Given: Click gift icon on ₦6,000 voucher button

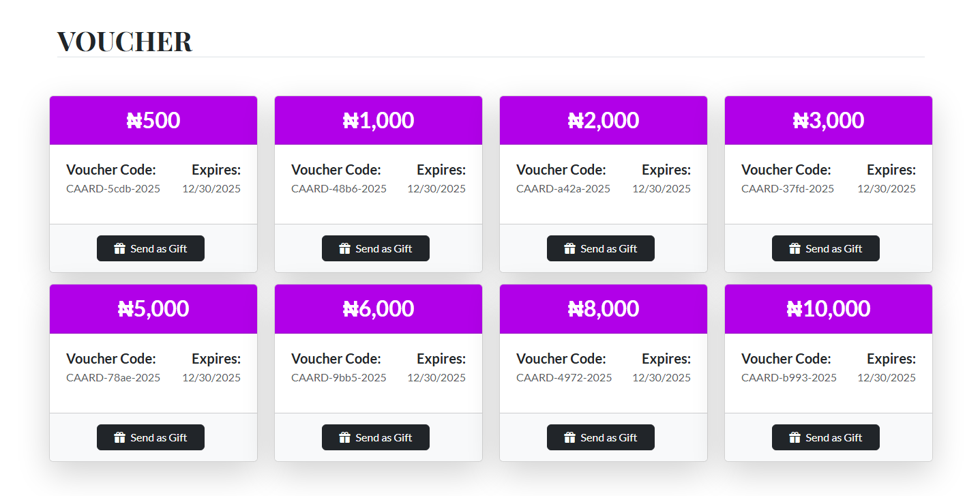Looking at the screenshot, I should pyautogui.click(x=345, y=437).
